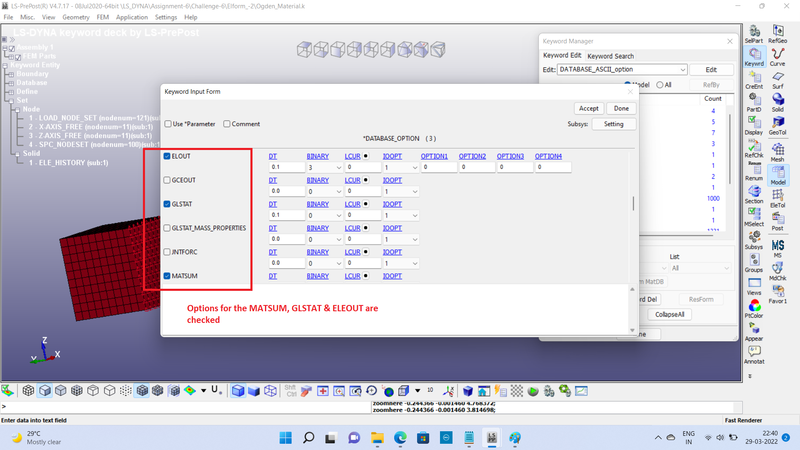Screen dimensions: 800x450
Task: Open the Mesh tool
Action: click(x=778, y=152)
